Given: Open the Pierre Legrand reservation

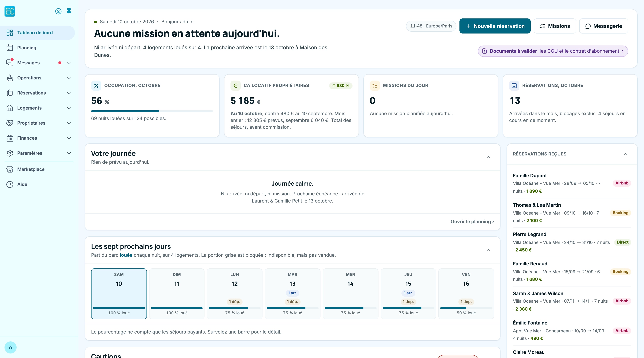Looking at the screenshot, I should [x=572, y=242].
